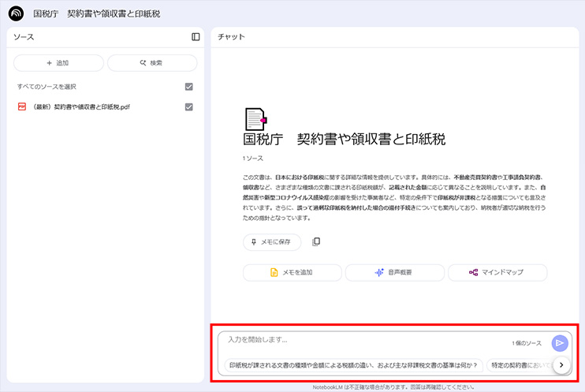Save the summary with メモに保存
This screenshot has width=585, height=392.
[x=272, y=242]
